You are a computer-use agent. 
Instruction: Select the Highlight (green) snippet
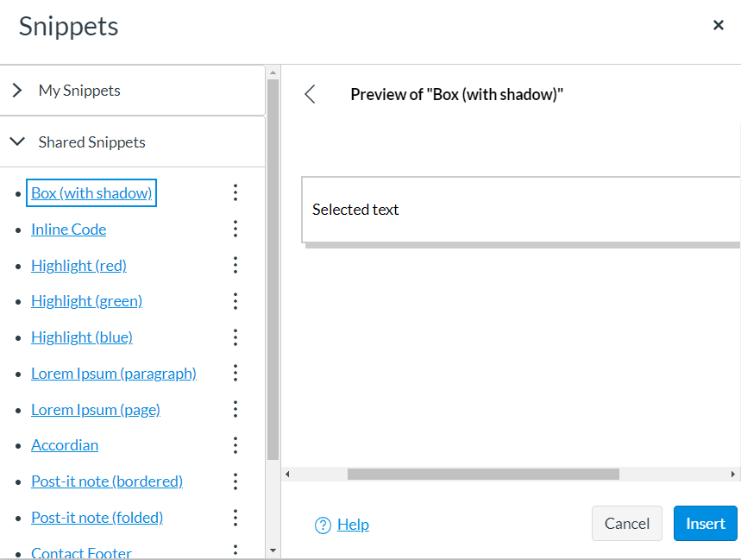[x=87, y=301]
